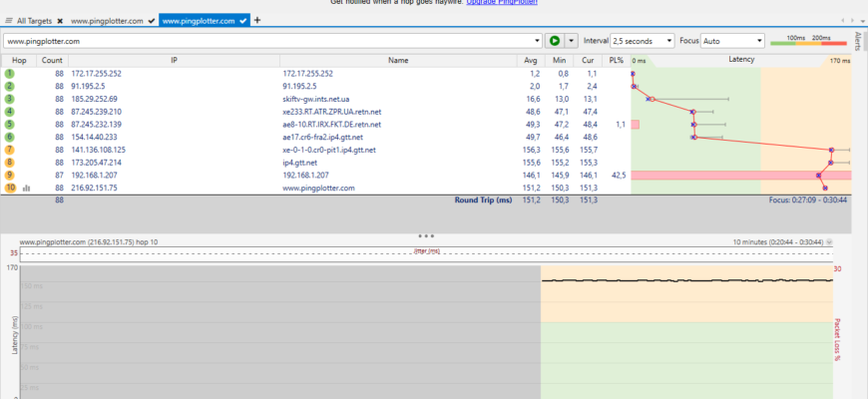The width and height of the screenshot is (868, 399).
Task: Click the Cur column header
Action: pos(588,60)
